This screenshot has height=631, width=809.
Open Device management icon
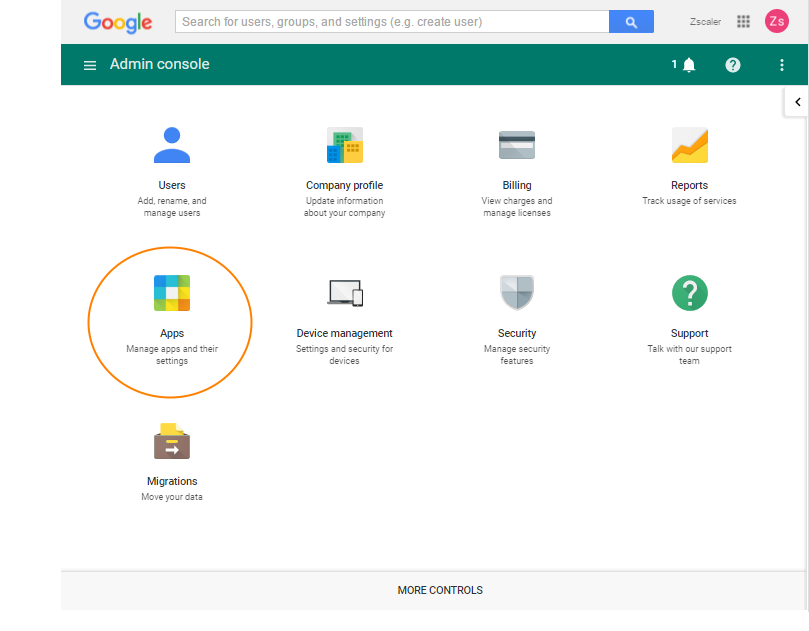(x=344, y=293)
